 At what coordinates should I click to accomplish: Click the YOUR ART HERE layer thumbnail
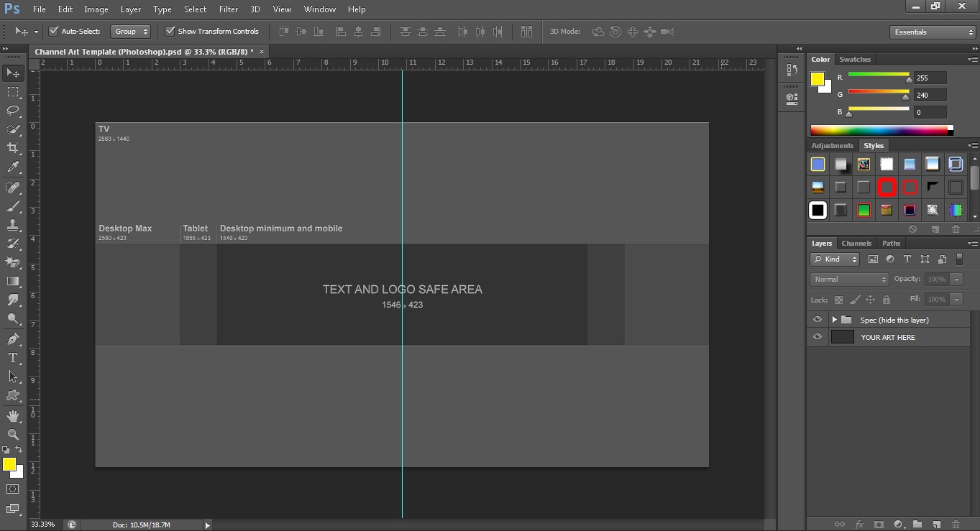(842, 337)
